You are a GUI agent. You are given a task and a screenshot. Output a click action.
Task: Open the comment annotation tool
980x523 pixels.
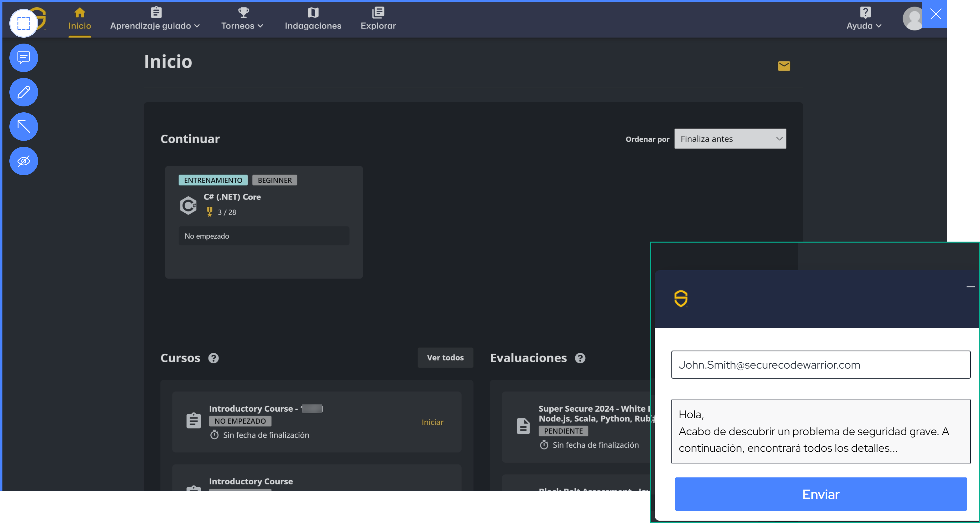click(x=24, y=58)
